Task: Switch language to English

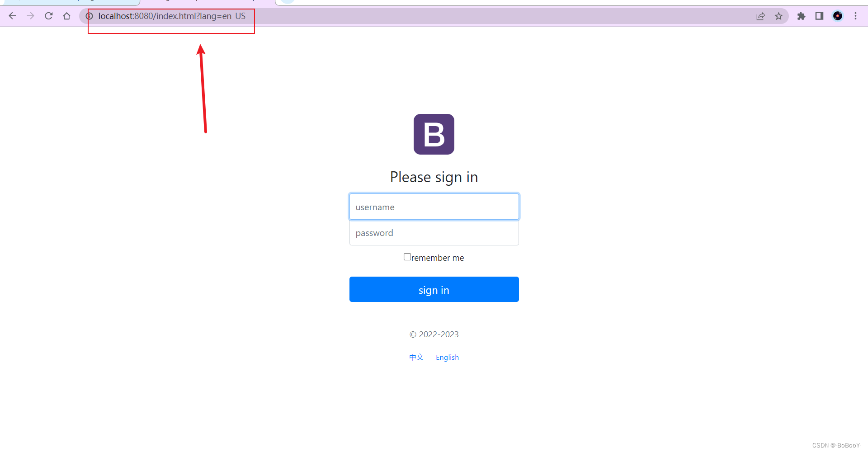Action: 447,357
